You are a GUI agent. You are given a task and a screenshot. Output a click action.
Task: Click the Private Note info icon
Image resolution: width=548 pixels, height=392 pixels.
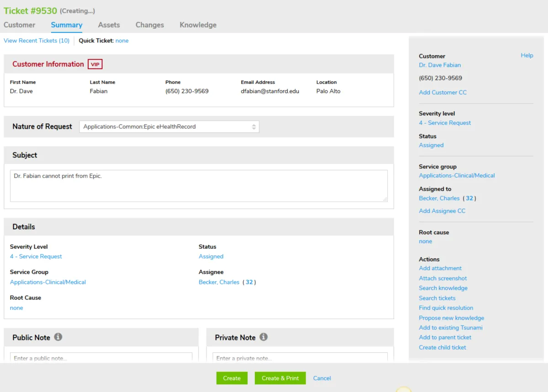click(x=263, y=337)
